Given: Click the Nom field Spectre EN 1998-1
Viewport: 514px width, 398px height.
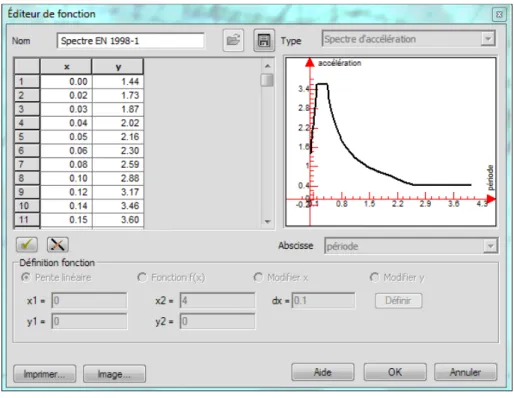Looking at the screenshot, I should [131, 41].
